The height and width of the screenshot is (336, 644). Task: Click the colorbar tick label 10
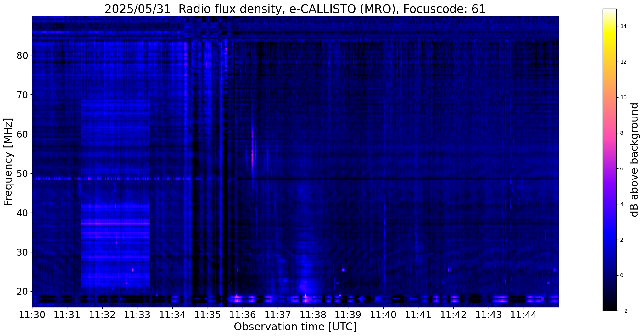click(x=623, y=98)
